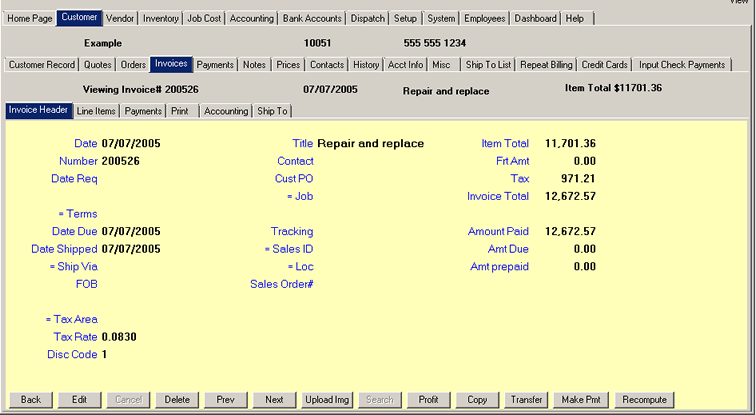Switch to the Vendor tab
Viewport: 756px width, 415px height.
(120, 18)
